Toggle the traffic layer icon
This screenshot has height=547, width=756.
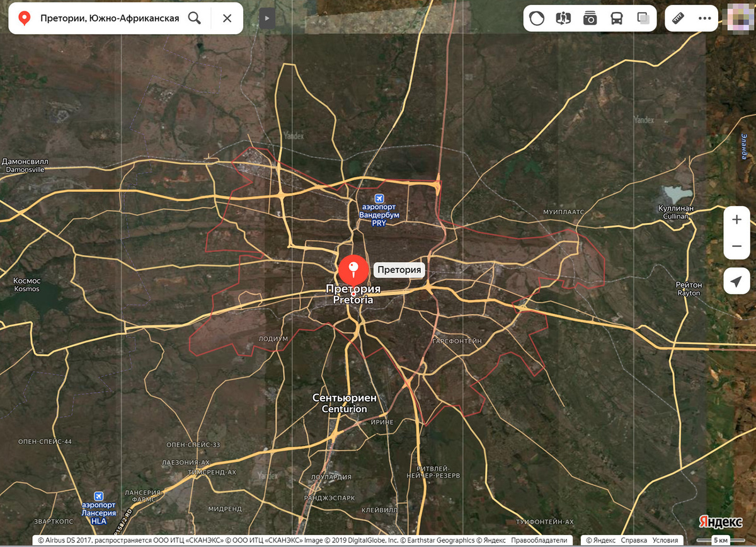pyautogui.click(x=537, y=18)
